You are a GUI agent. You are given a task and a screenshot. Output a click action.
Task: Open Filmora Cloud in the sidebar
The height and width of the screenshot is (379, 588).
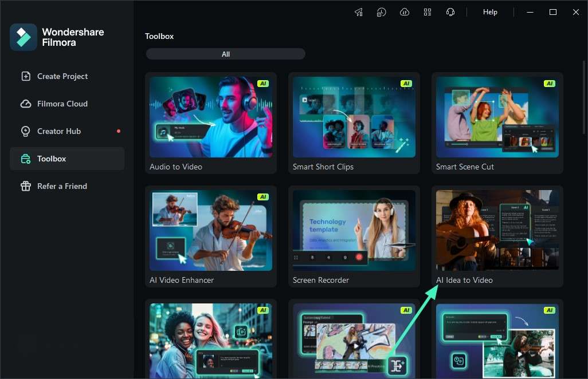pos(67,104)
